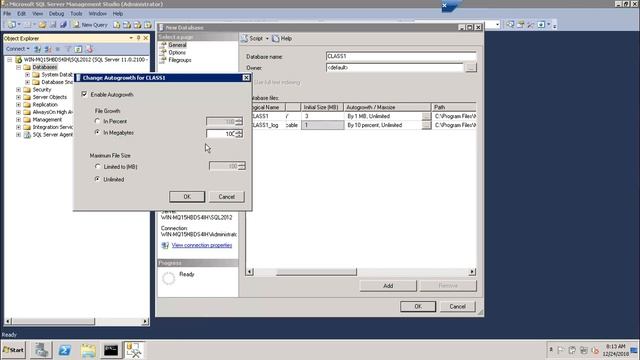Viewport: 640px width, 360px height.
Task: Click the Disconnect icon in Object Explorer toolbar
Action: [x=48, y=49]
